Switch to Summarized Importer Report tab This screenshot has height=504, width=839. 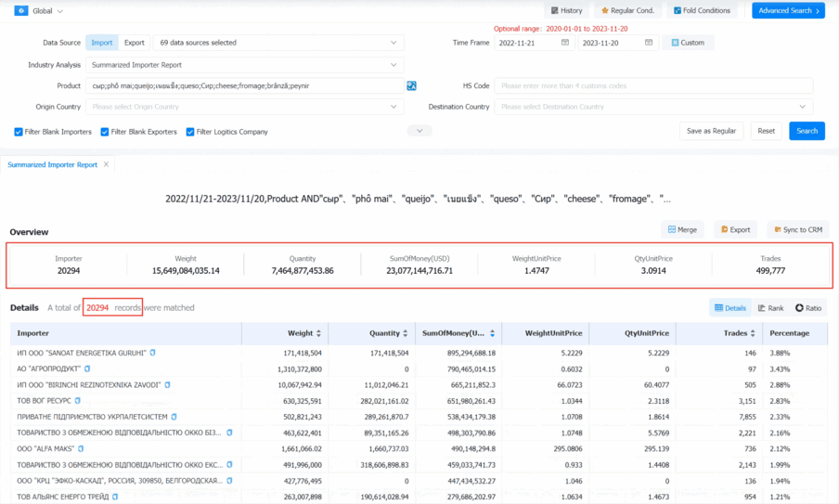point(52,165)
